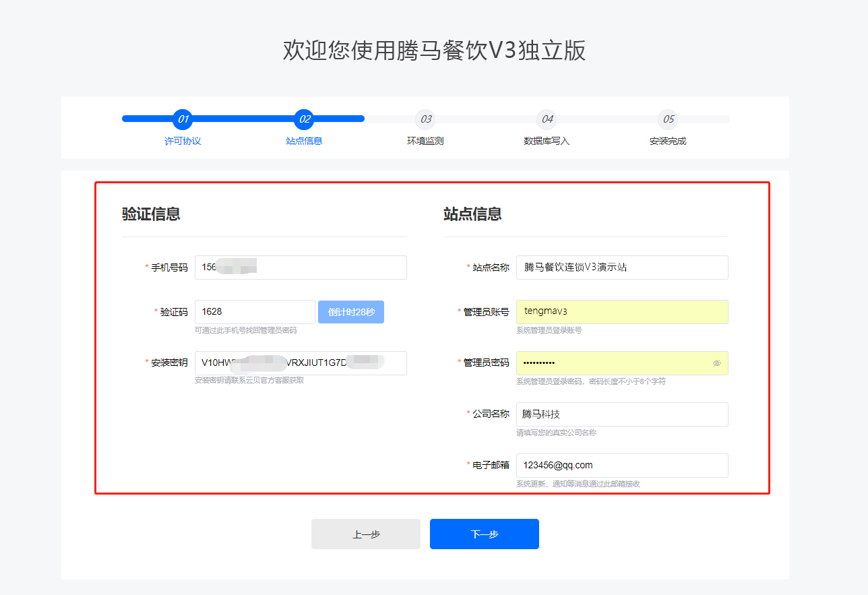868x595 pixels.
Task: Select the 安装完成 step label
Action: [x=668, y=142]
